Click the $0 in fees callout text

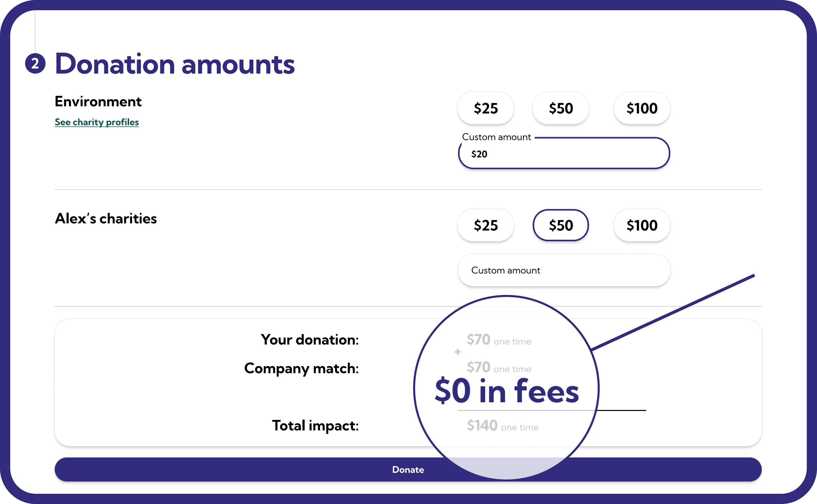507,391
